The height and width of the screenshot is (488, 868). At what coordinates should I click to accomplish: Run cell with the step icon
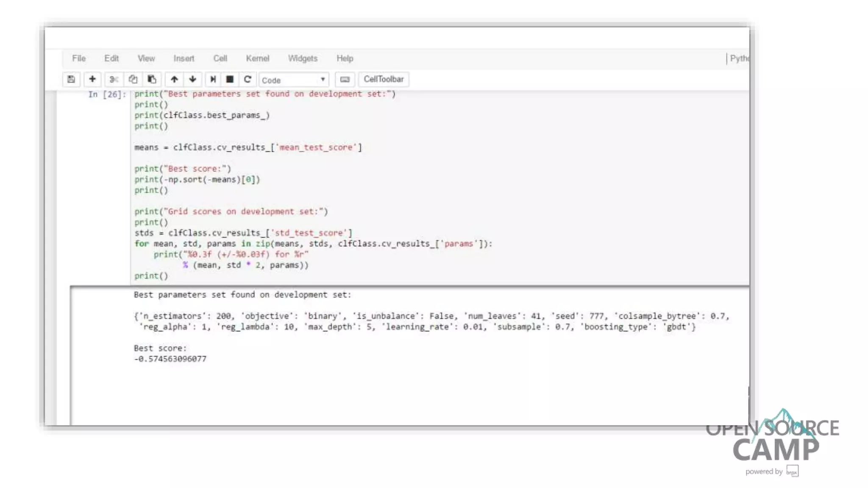click(x=213, y=79)
